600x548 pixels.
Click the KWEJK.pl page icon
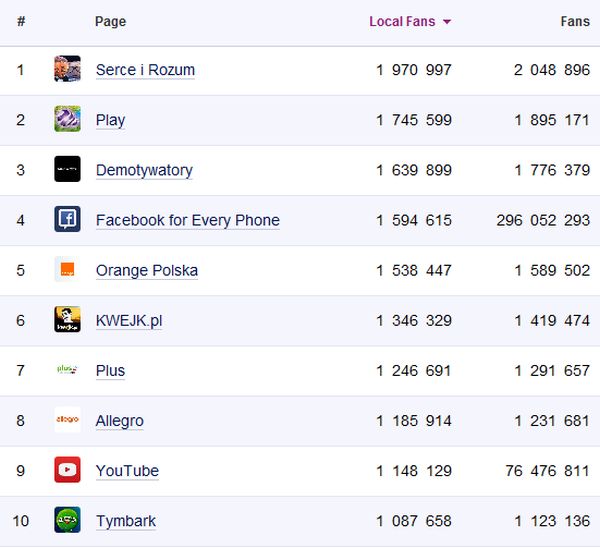[x=67, y=319]
